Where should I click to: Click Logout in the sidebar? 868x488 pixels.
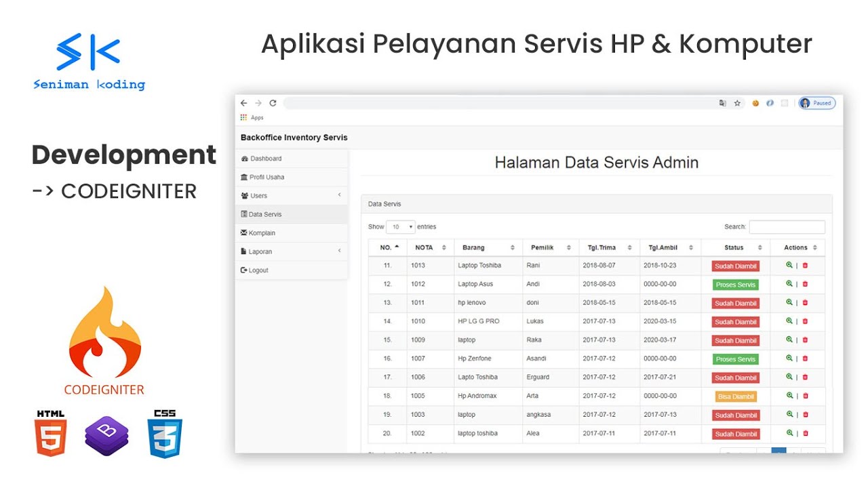[292, 270]
